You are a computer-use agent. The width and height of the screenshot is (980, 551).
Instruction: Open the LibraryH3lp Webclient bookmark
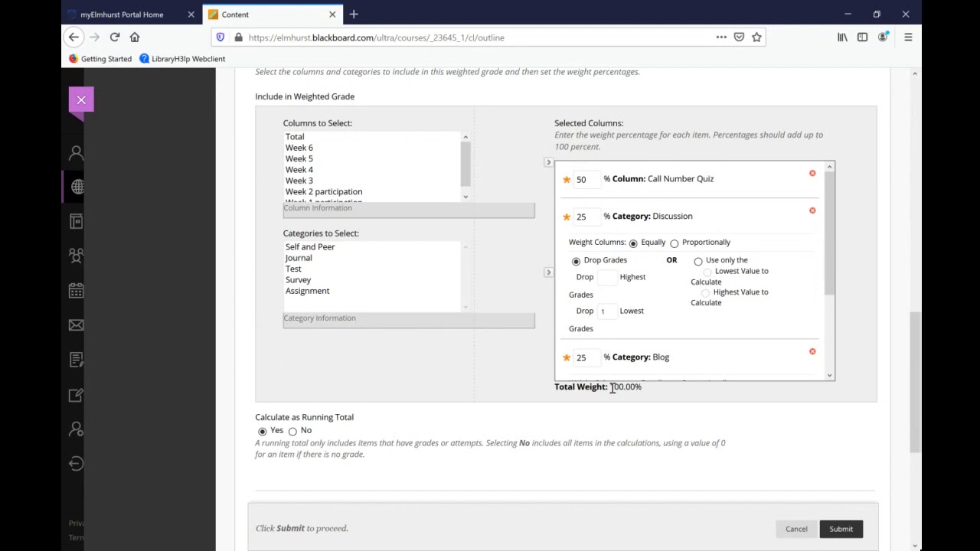coord(182,58)
